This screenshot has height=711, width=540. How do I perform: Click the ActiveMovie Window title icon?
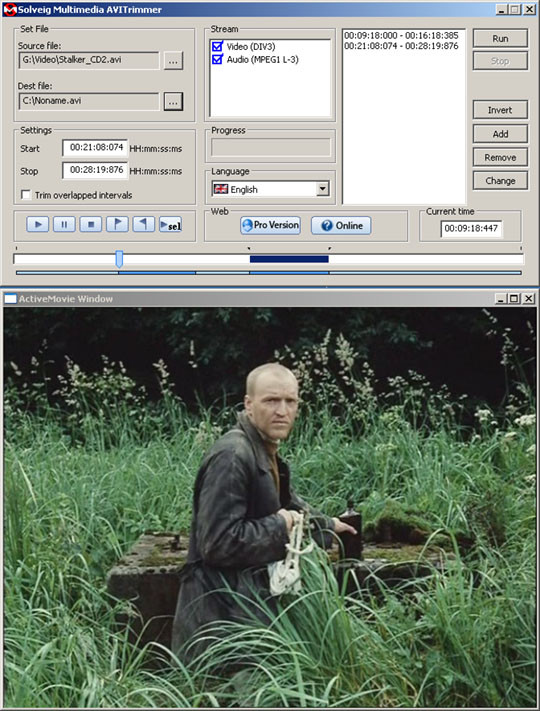(x=10, y=299)
